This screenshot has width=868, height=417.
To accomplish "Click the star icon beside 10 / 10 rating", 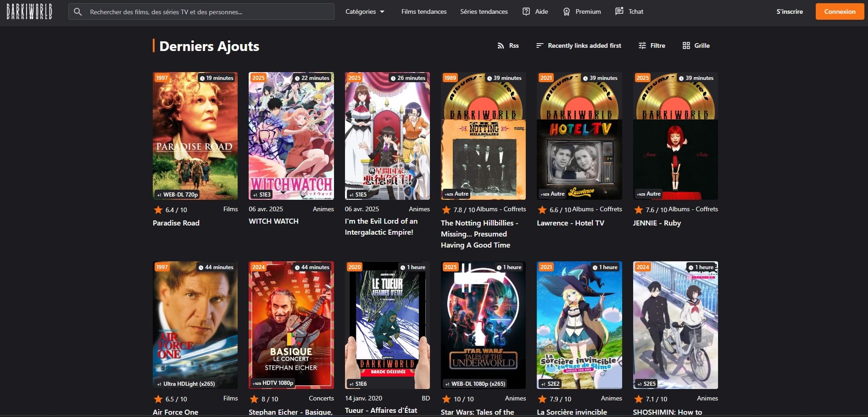I will point(446,399).
